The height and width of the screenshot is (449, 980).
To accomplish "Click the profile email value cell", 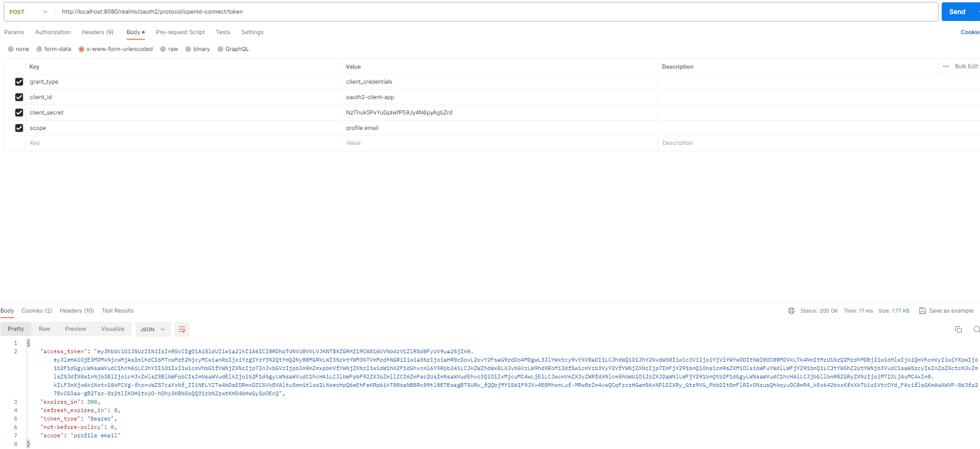I will [500, 128].
